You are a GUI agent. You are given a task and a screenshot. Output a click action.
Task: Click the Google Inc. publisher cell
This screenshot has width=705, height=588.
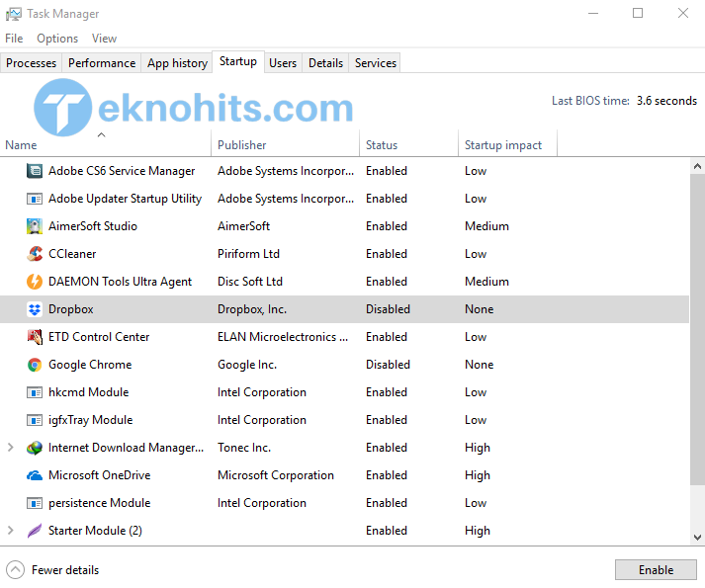(x=247, y=365)
